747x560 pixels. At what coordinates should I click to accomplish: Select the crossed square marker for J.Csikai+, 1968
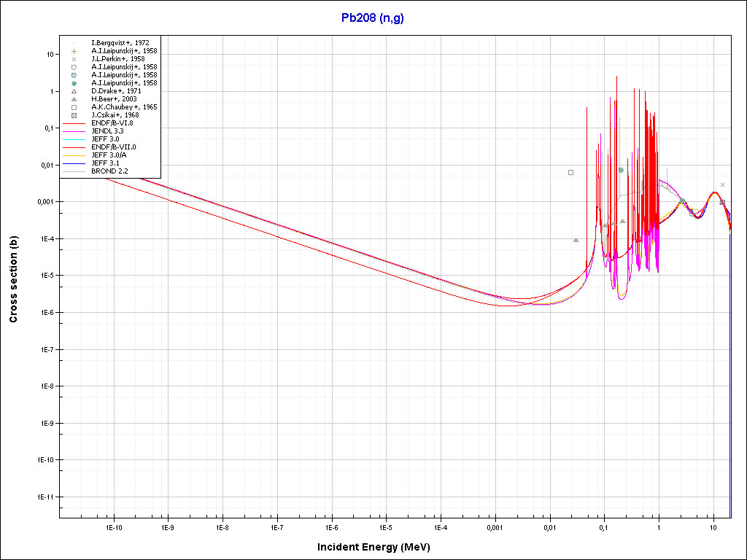[x=74, y=115]
